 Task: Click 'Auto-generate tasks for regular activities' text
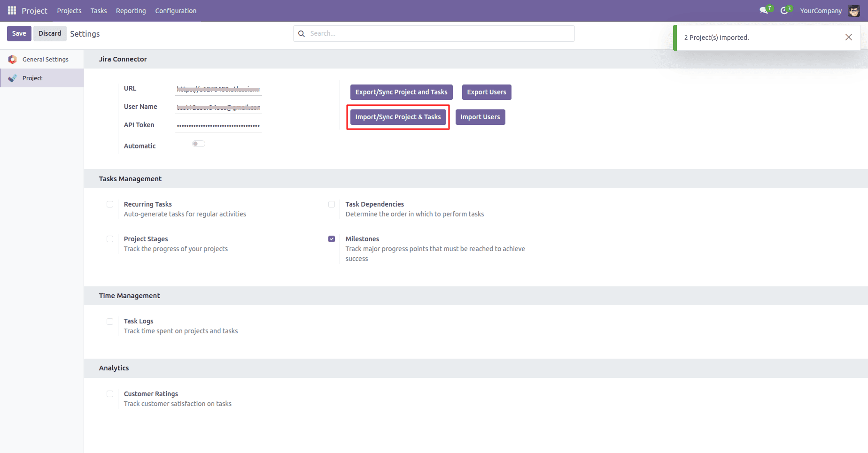coord(185,214)
